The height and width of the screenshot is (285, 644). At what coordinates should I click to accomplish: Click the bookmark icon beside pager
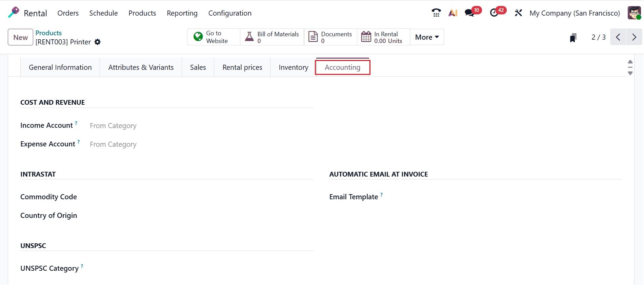click(x=573, y=37)
